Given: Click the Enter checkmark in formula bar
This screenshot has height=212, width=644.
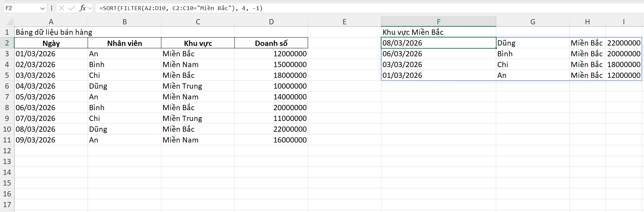Looking at the screenshot, I should pyautogui.click(x=72, y=8).
